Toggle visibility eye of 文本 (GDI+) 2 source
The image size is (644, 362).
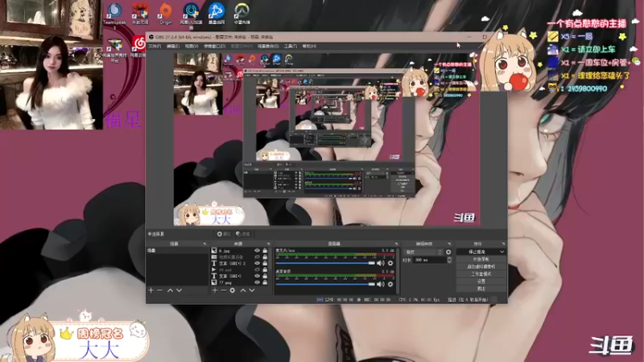(x=257, y=263)
